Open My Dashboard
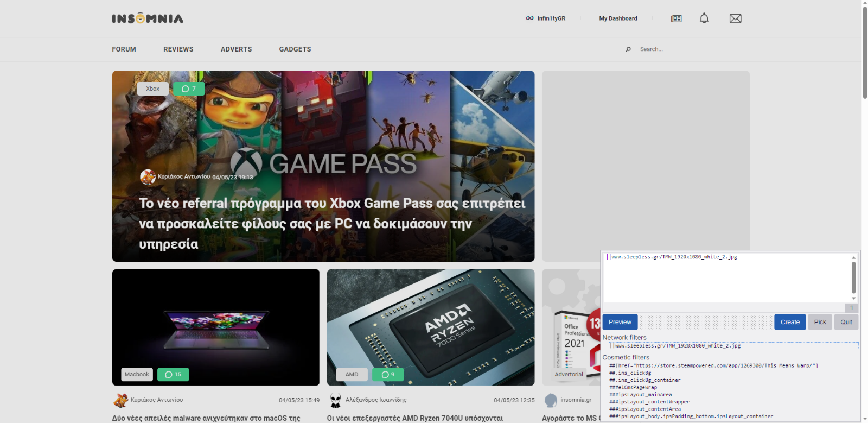Viewport: 868px width, 423px height. pos(618,18)
